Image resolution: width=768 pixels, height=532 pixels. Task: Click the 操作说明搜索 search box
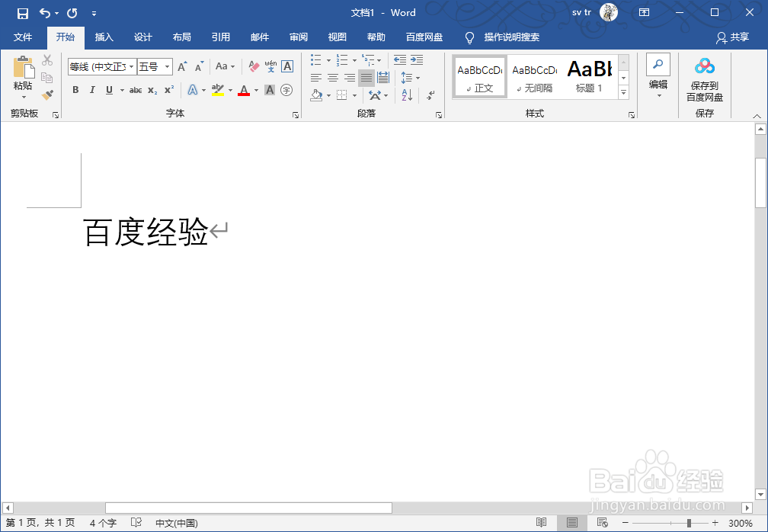pos(512,37)
